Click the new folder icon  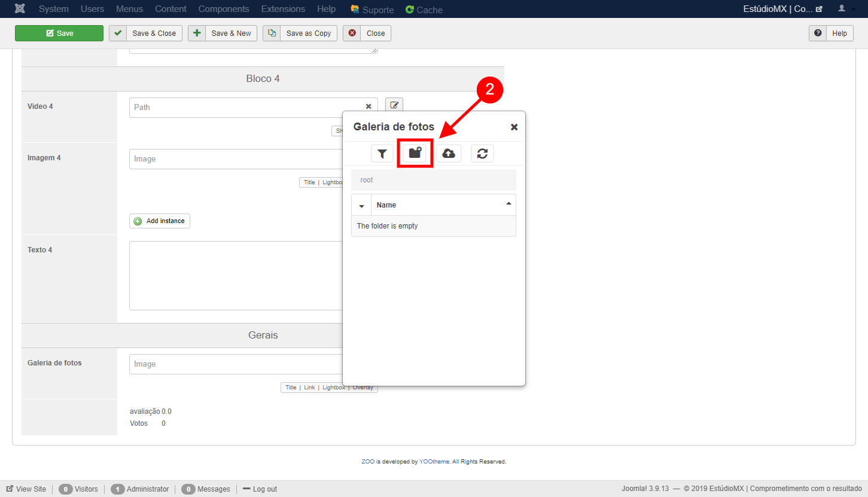pos(415,154)
